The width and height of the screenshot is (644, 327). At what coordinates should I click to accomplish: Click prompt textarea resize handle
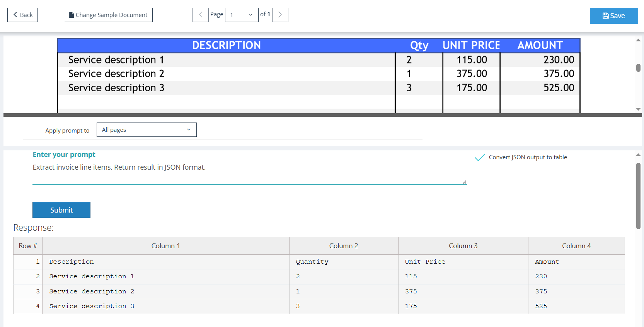coord(464,182)
